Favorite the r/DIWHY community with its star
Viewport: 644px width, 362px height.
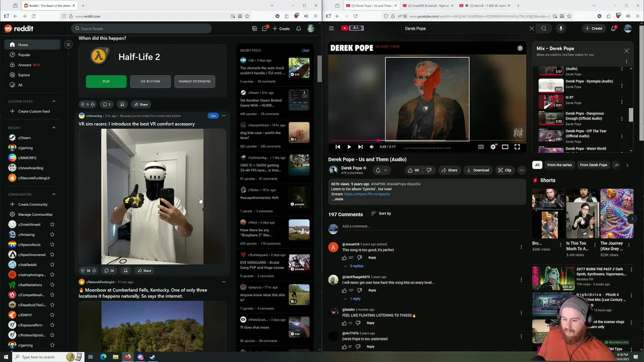(x=52, y=315)
